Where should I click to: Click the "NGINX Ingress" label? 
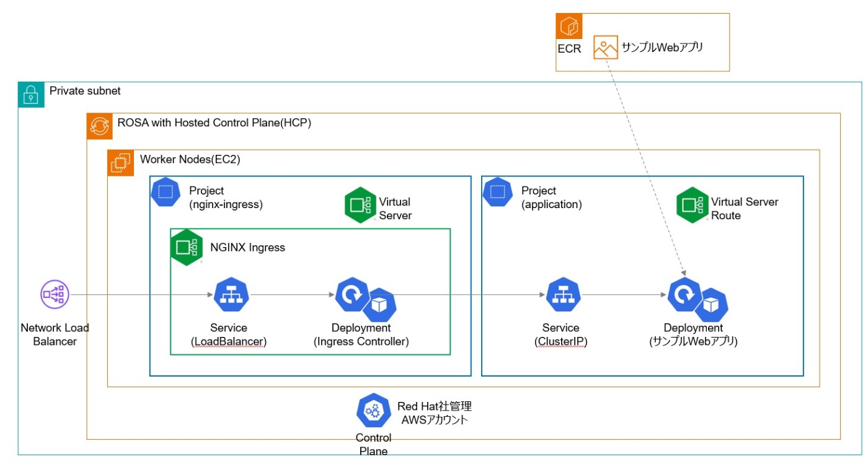tap(247, 248)
